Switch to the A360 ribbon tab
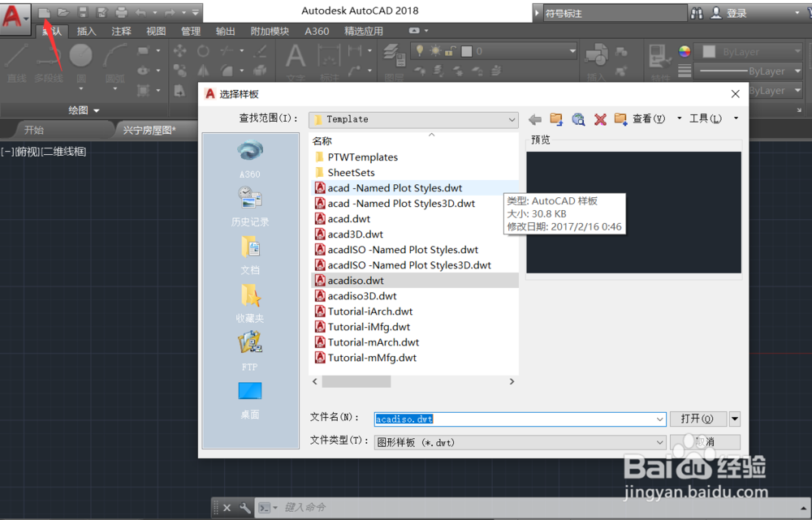Viewport: 812px width, 520px height. [x=317, y=32]
